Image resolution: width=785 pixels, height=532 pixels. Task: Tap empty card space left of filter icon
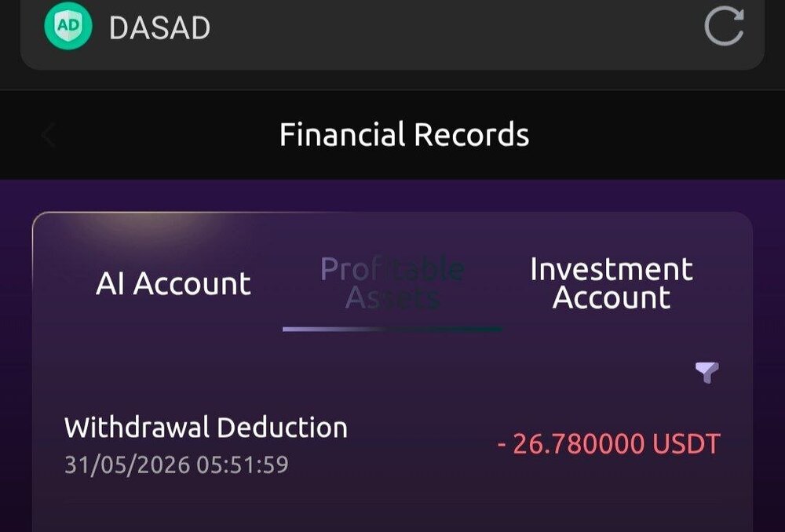pyautogui.click(x=375, y=373)
